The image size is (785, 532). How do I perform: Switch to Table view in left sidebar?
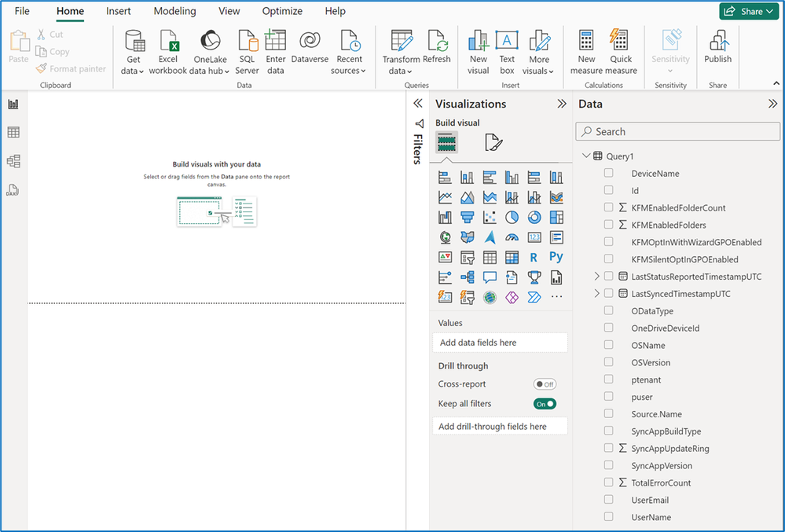point(13,132)
